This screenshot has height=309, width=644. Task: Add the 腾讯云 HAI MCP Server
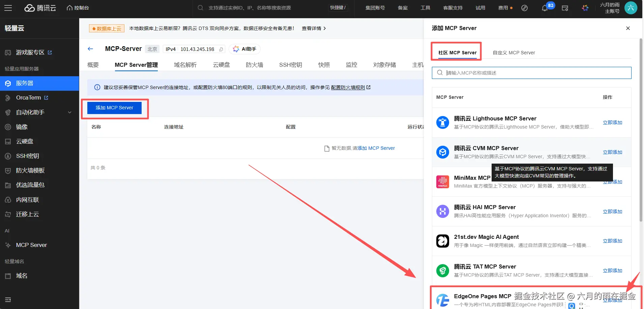(612, 212)
